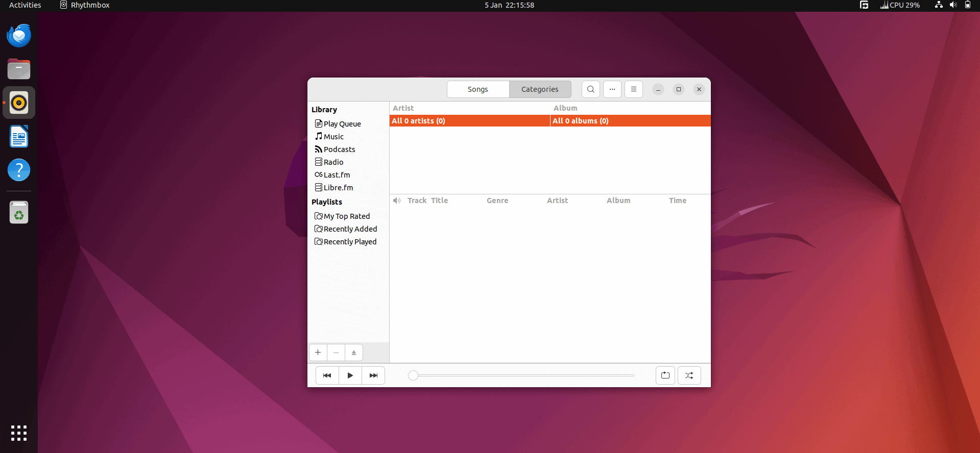
Task: Open Trash from the dock
Action: click(x=19, y=212)
